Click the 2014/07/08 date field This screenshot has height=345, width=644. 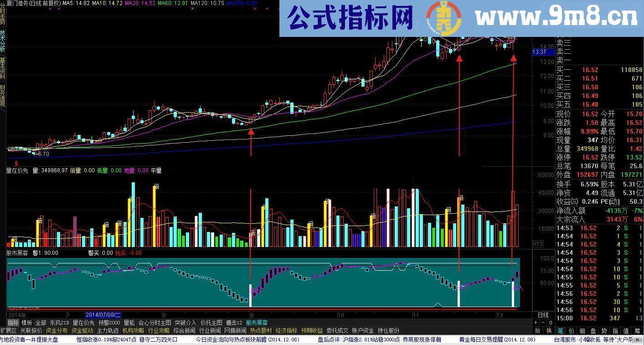coord(103,314)
